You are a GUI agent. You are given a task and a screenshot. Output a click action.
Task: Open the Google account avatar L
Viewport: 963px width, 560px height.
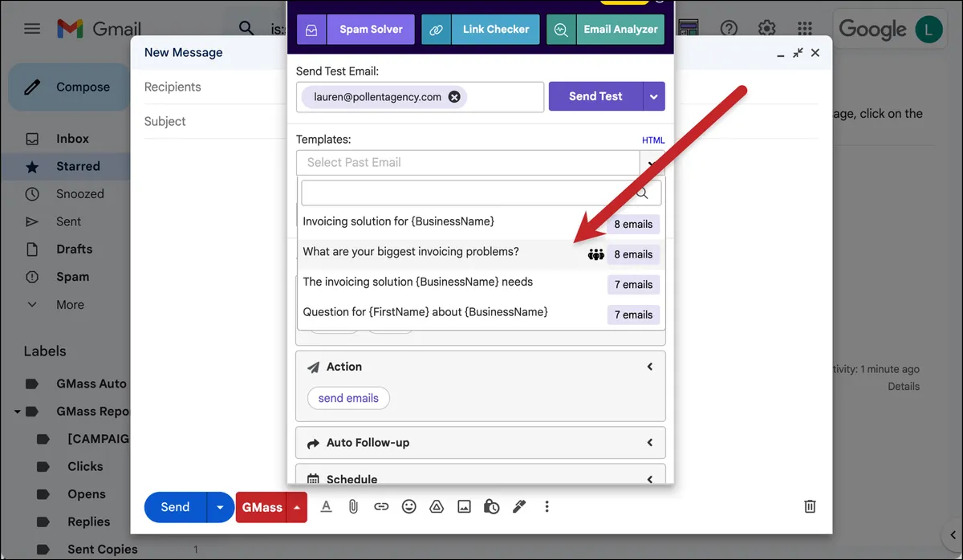[x=929, y=30]
